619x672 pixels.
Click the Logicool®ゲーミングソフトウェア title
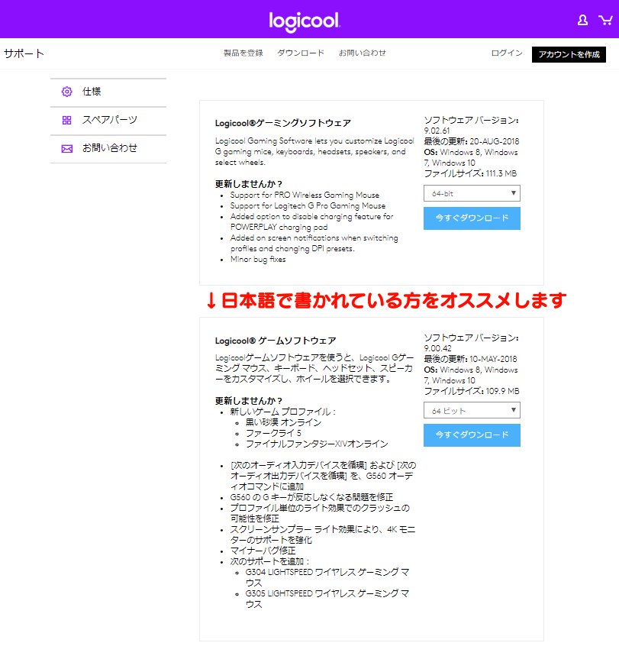[x=283, y=123]
